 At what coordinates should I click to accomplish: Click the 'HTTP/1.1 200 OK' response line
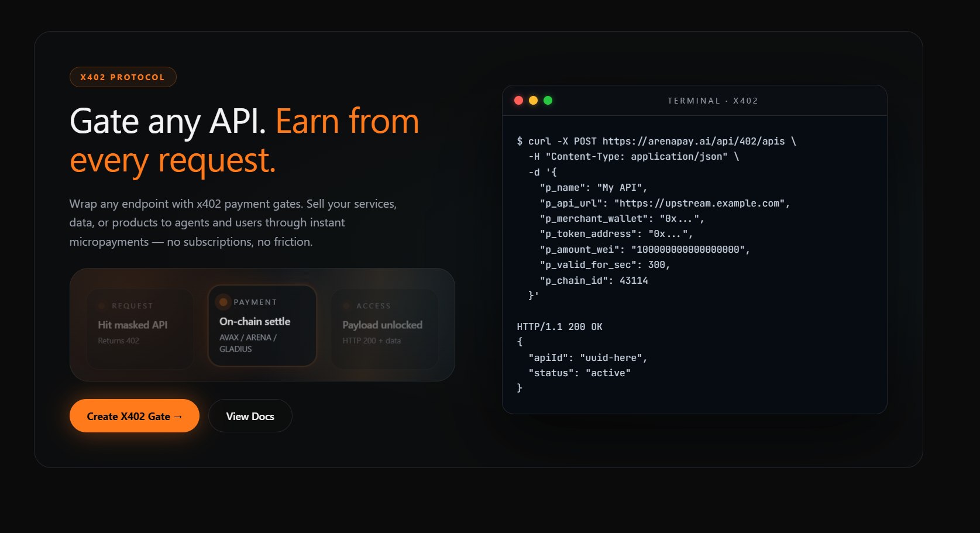point(559,326)
